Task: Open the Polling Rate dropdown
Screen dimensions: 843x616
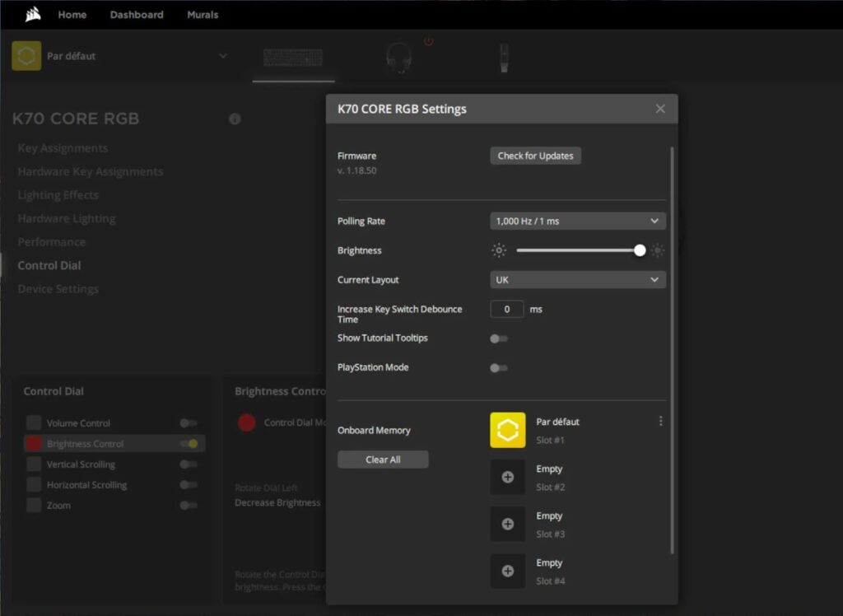Action: click(577, 222)
